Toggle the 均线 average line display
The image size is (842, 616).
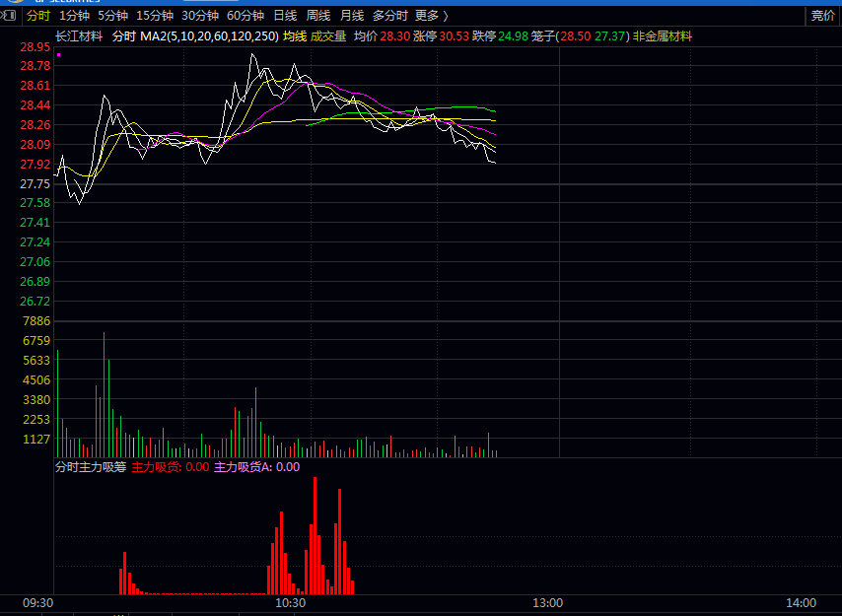point(295,36)
